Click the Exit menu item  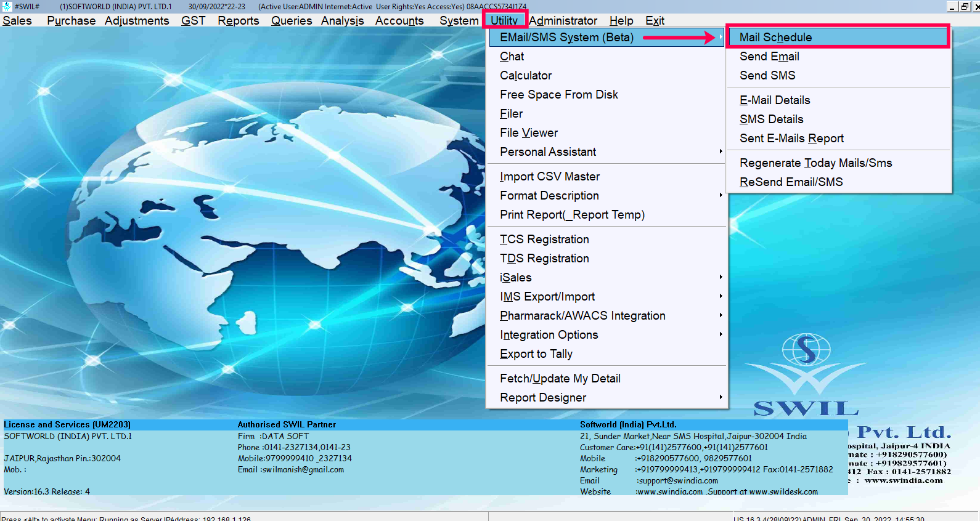pyautogui.click(x=655, y=20)
